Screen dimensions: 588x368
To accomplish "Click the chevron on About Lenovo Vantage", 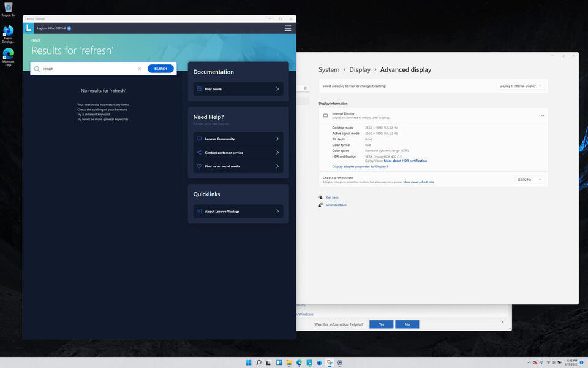I will click(x=277, y=211).
